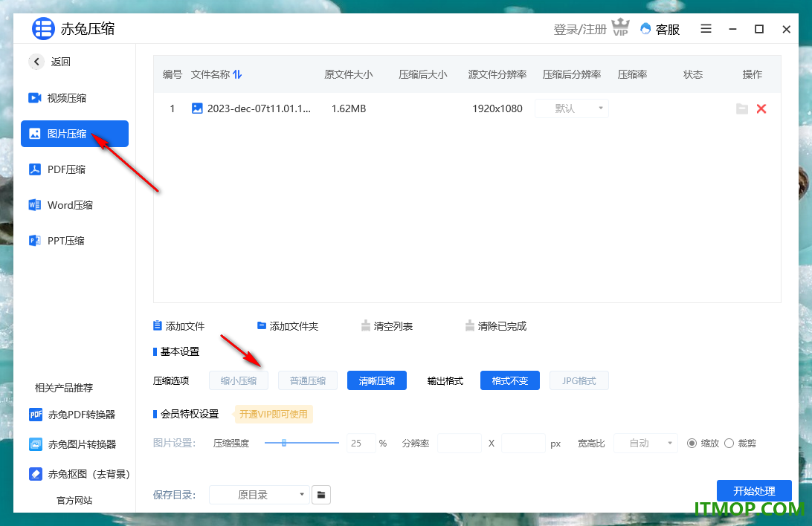Click 登录/注册 to sign in
This screenshot has width=812, height=526.
(x=579, y=30)
